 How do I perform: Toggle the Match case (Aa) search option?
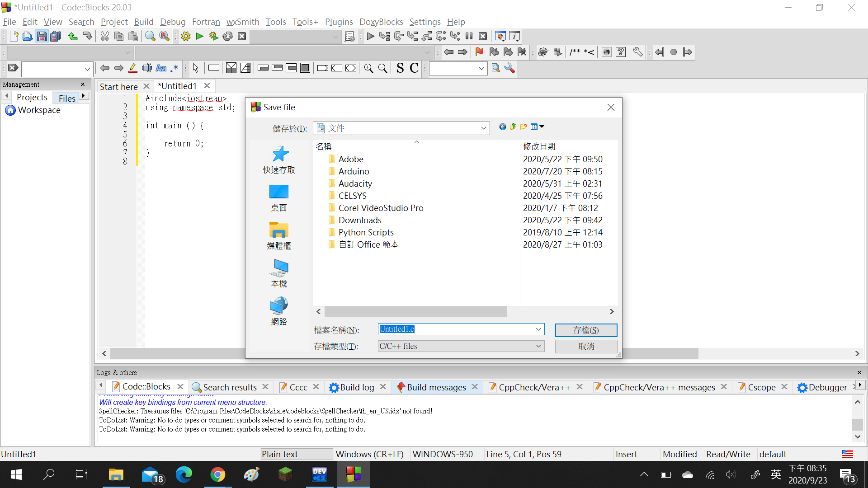(161, 68)
